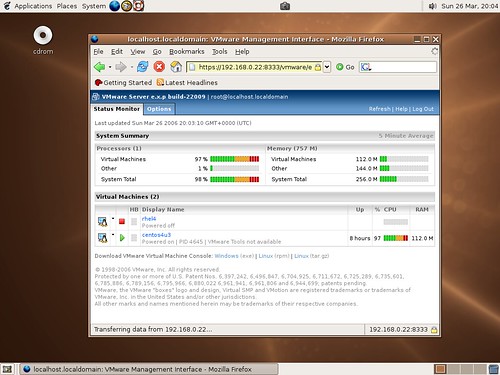Toggle the red power-state button for rhel4
Image resolution: width=500 pixels, height=375 pixels.
[x=122, y=221]
